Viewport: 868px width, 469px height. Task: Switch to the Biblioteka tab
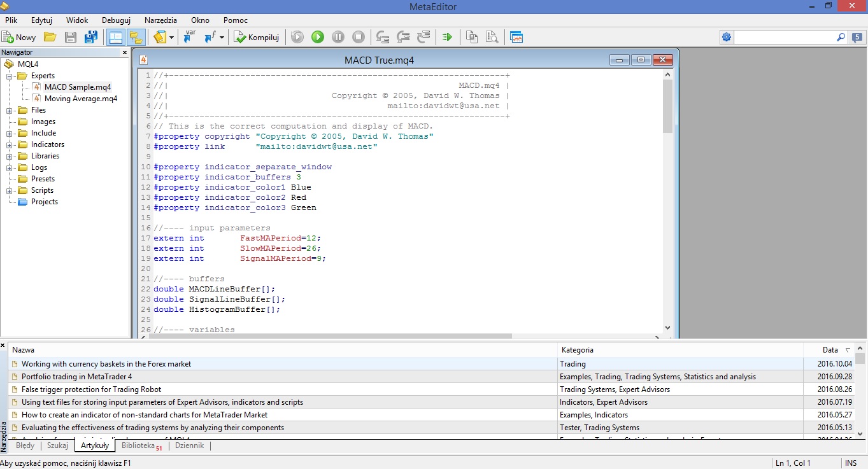point(141,445)
